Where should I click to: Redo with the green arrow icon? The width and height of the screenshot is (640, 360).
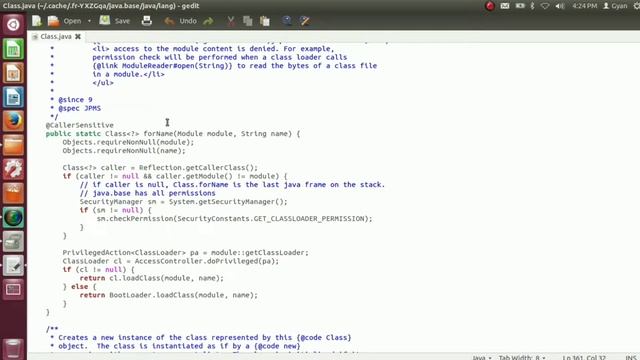click(x=208, y=21)
